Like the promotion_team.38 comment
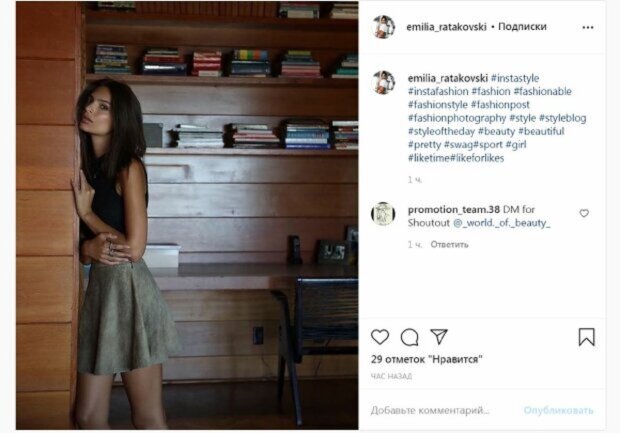620x433 pixels. point(584,213)
